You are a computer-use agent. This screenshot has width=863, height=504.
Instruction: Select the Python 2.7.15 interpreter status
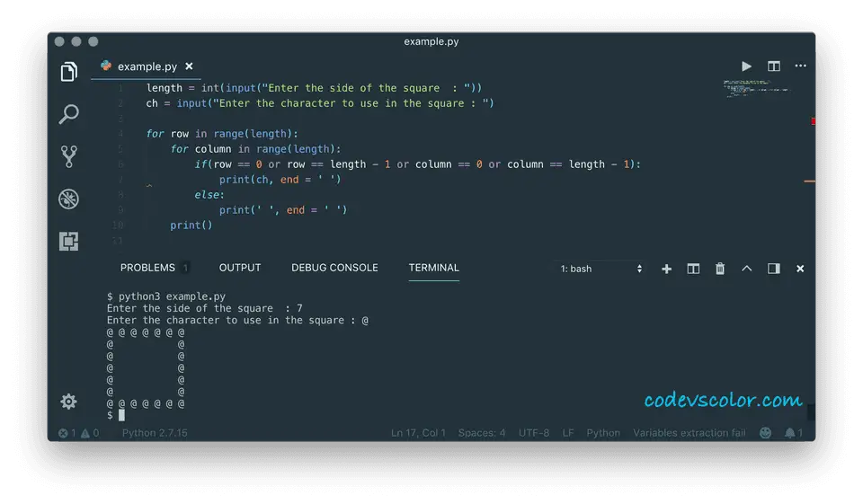155,433
